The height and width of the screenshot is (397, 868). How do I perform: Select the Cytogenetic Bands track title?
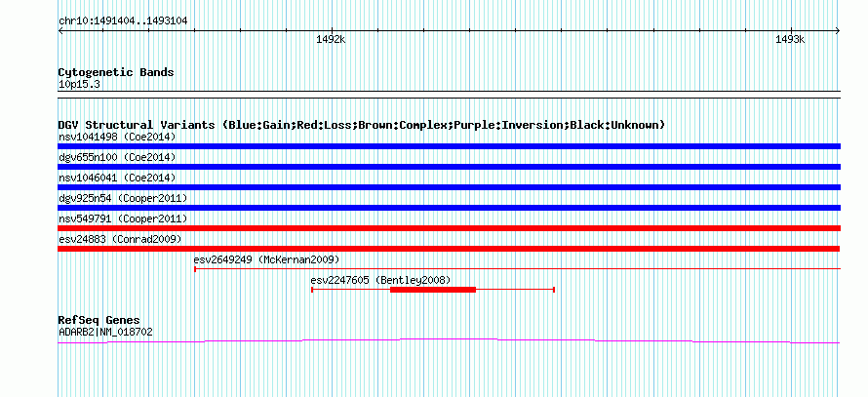116,72
